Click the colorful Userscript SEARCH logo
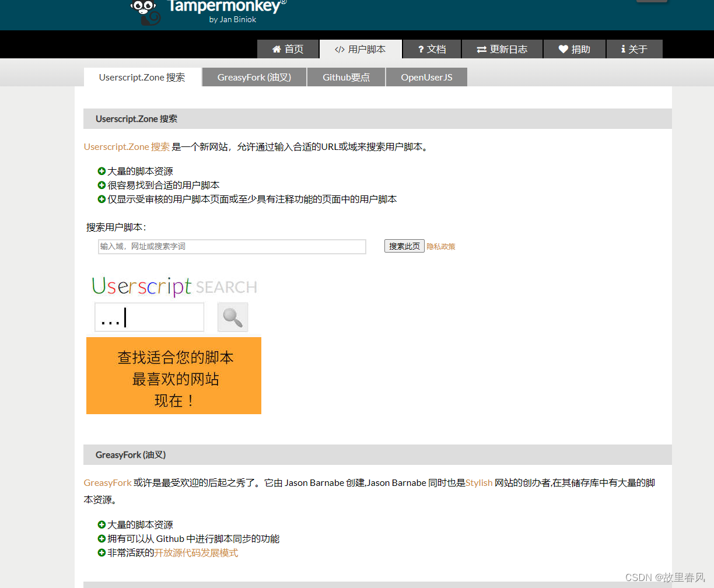This screenshot has width=714, height=588. pos(174,286)
